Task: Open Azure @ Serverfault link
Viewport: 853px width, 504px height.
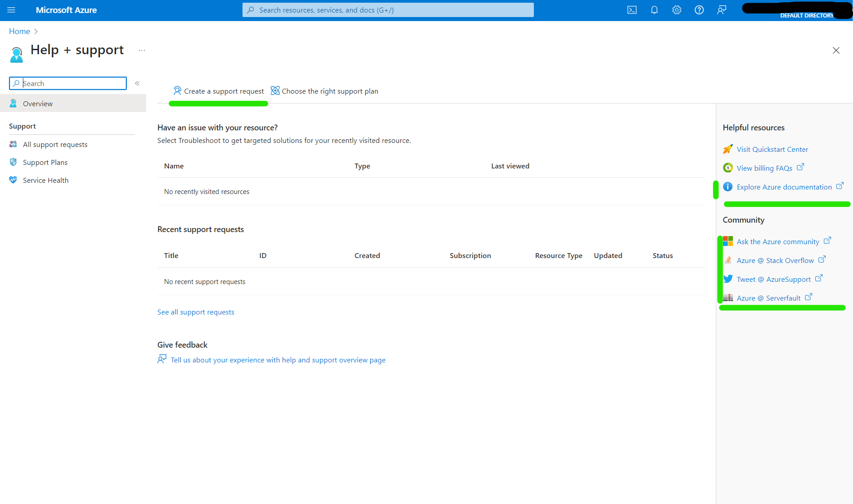Action: pos(768,298)
